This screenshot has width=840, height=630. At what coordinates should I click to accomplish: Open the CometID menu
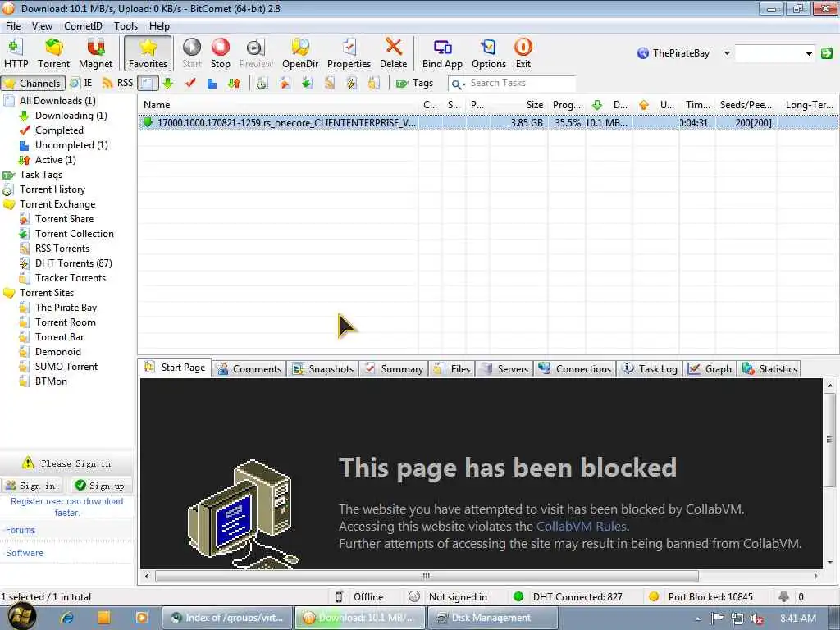83,25
